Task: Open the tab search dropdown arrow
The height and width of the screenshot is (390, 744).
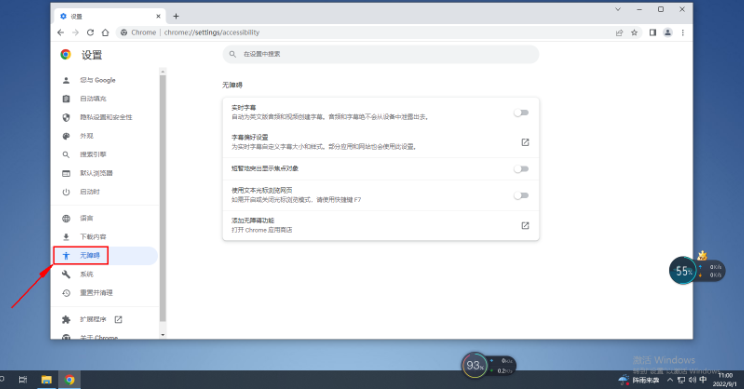Action: [x=618, y=9]
